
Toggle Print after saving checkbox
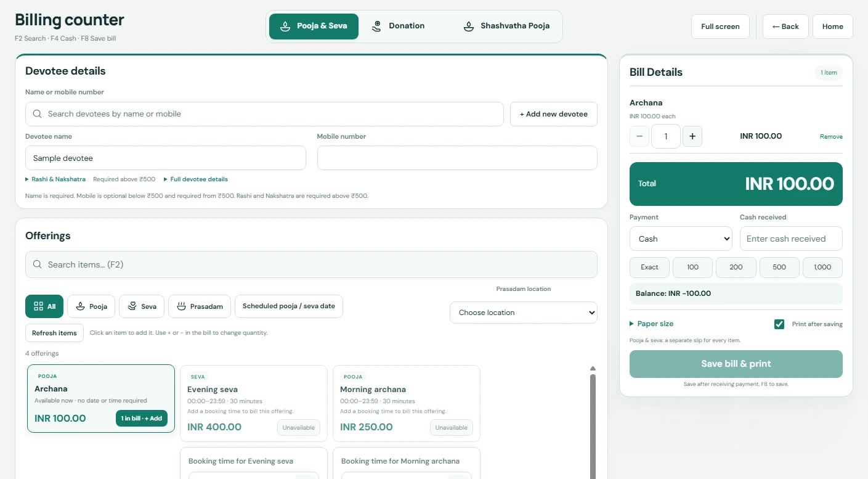(x=779, y=324)
